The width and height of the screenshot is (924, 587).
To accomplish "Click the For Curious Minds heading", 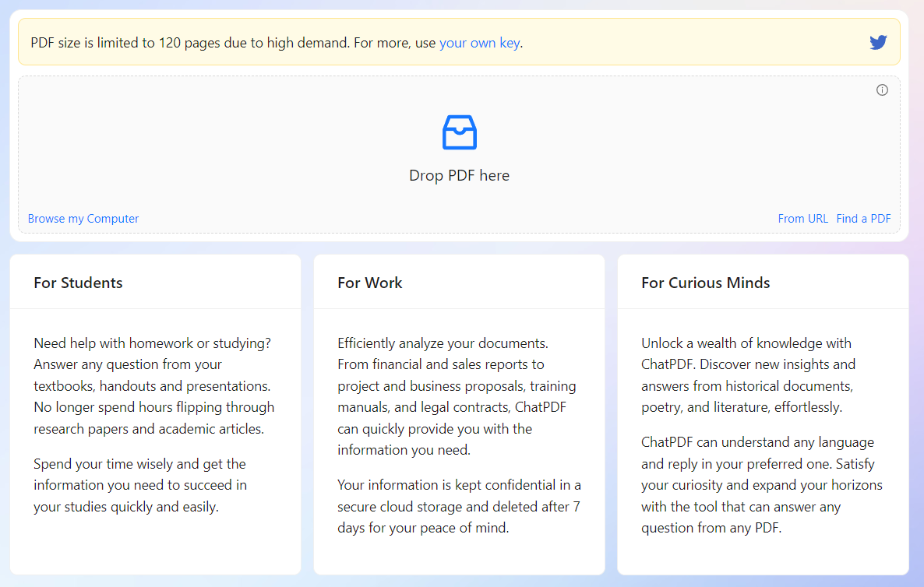I will (706, 283).
